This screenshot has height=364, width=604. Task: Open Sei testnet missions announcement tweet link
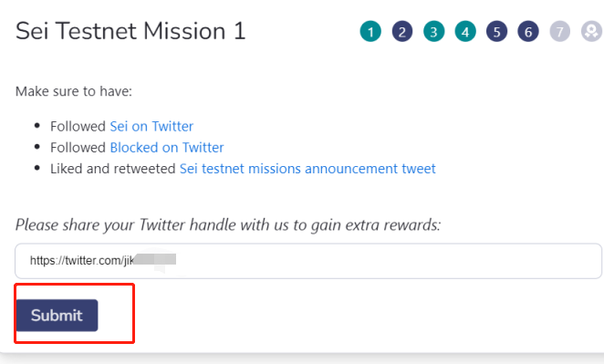(x=307, y=169)
